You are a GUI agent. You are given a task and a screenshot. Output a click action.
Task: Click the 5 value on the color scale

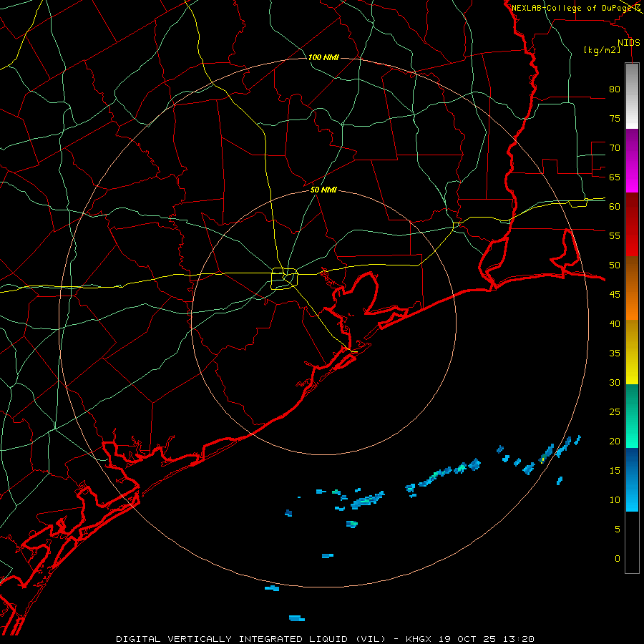click(618, 530)
